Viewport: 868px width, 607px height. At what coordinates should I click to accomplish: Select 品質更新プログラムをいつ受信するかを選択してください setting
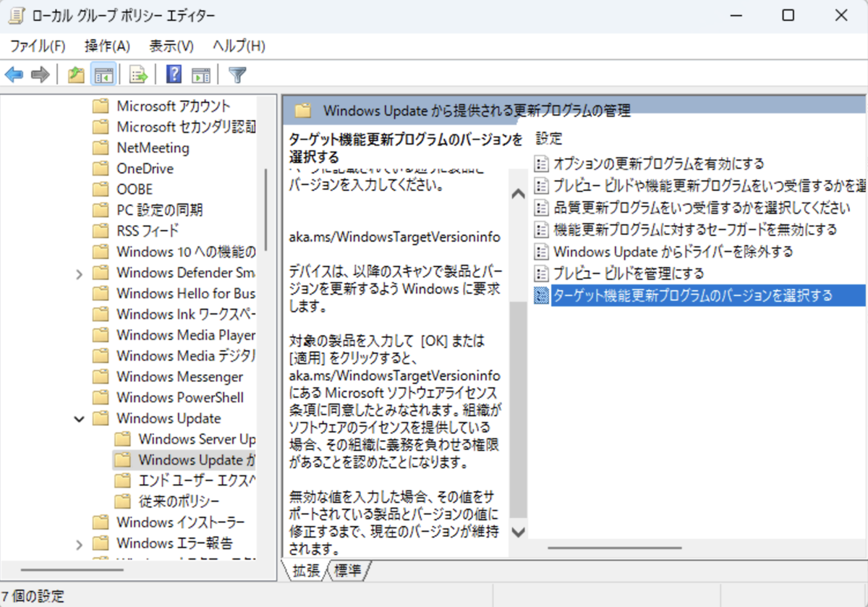(702, 208)
